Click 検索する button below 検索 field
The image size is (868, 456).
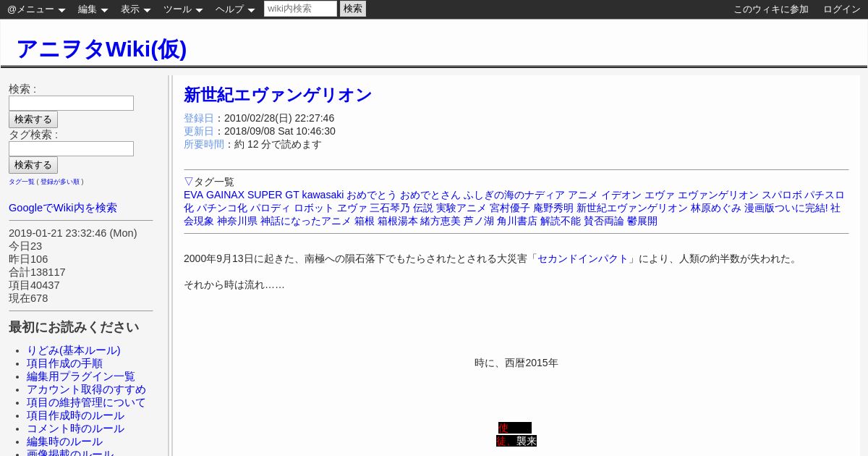pos(33,119)
